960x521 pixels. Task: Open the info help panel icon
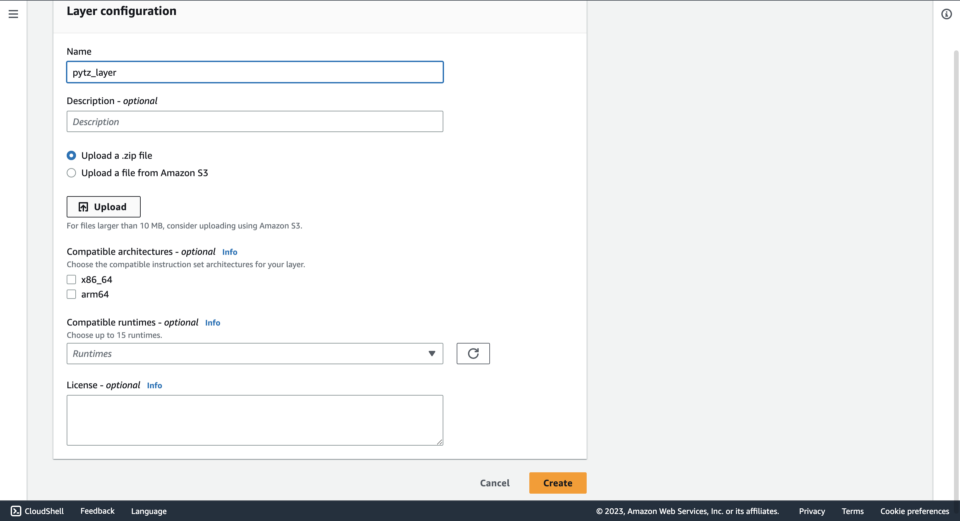coord(946,14)
